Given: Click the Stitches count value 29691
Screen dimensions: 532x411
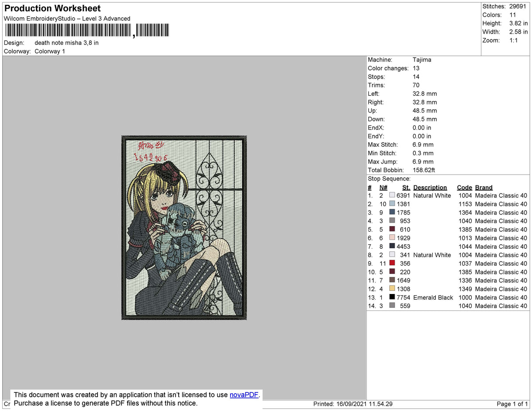Looking at the screenshot, I should 519,6.
